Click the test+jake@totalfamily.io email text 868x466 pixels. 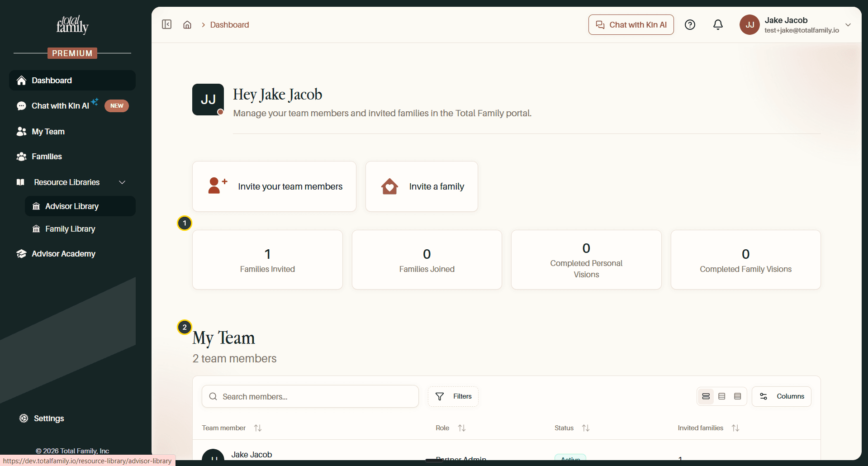point(802,30)
